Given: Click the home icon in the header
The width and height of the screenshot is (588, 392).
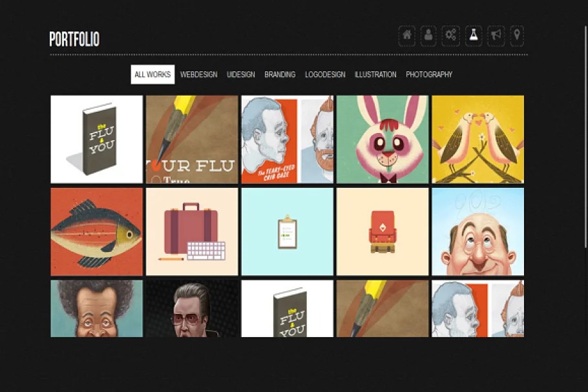Looking at the screenshot, I should pos(407,36).
